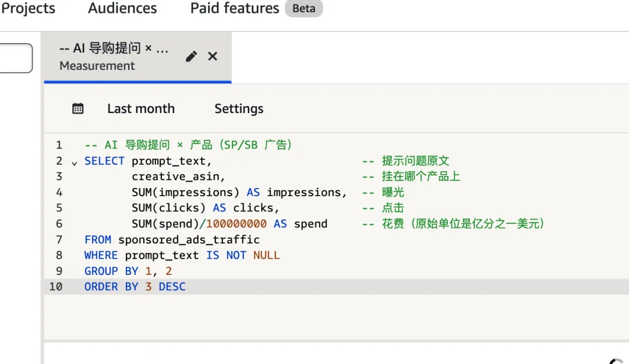Click FROM keyword on line 7
629x364 pixels.
[x=97, y=239]
